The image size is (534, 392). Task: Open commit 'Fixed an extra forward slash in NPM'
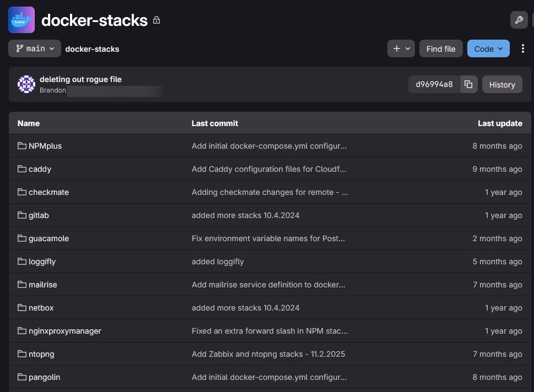point(269,331)
